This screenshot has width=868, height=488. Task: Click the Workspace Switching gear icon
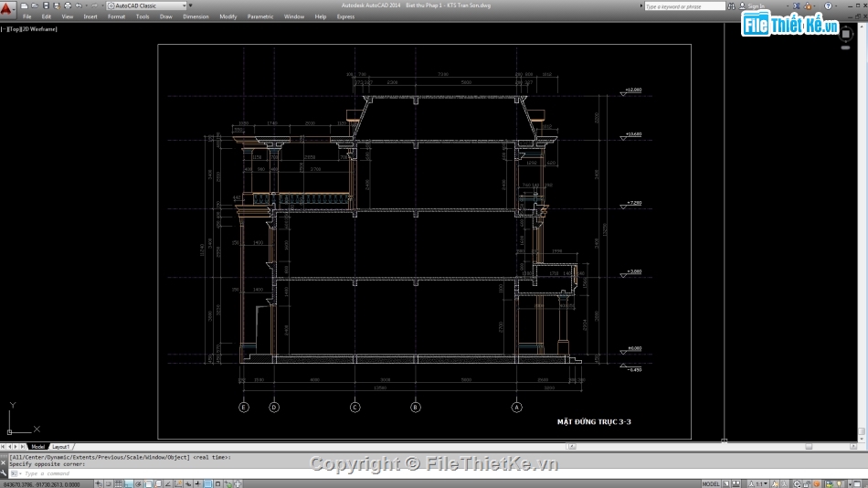797,484
